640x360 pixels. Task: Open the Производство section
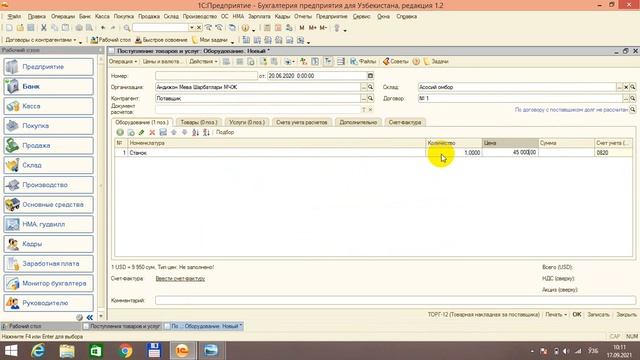[49, 185]
